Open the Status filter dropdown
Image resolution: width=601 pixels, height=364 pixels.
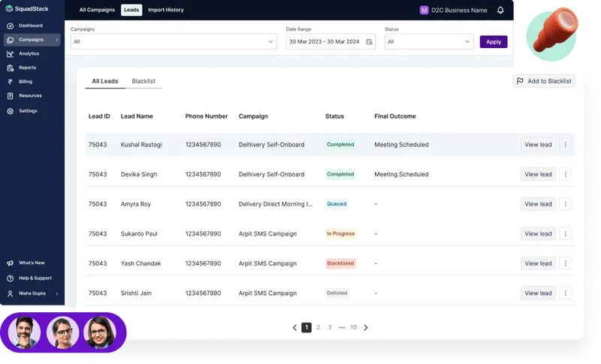[429, 42]
